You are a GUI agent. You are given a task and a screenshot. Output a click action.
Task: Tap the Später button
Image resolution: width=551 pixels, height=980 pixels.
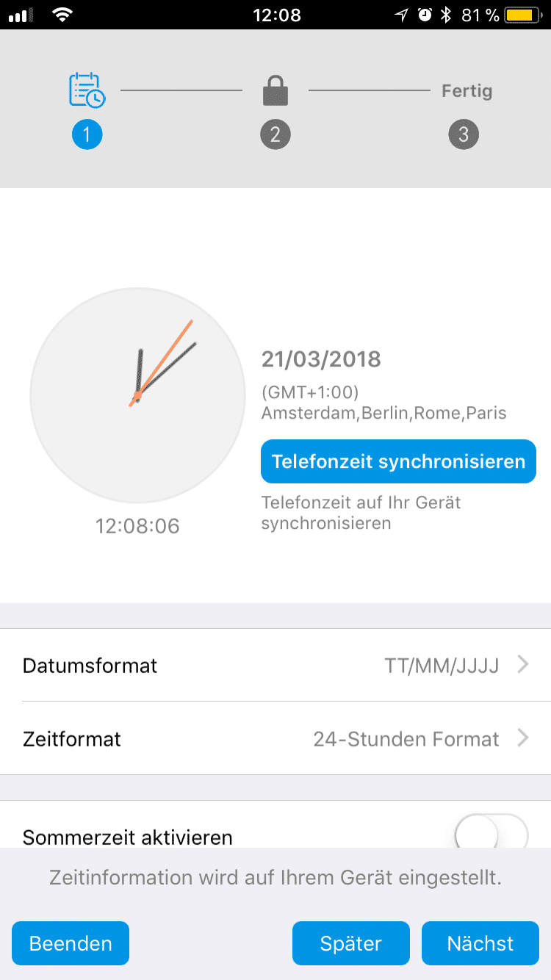coord(351,943)
